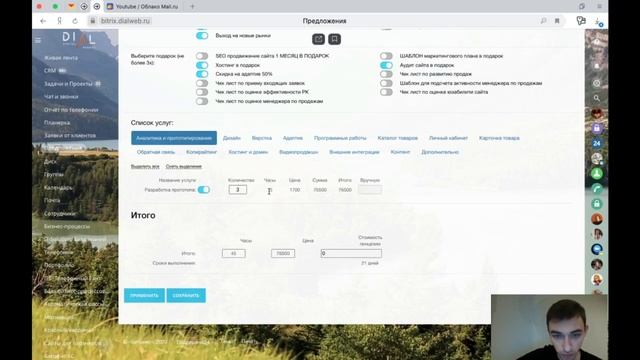The image size is (640, 360).
Task: Click the 'Снять выделение' link
Action: point(184,166)
